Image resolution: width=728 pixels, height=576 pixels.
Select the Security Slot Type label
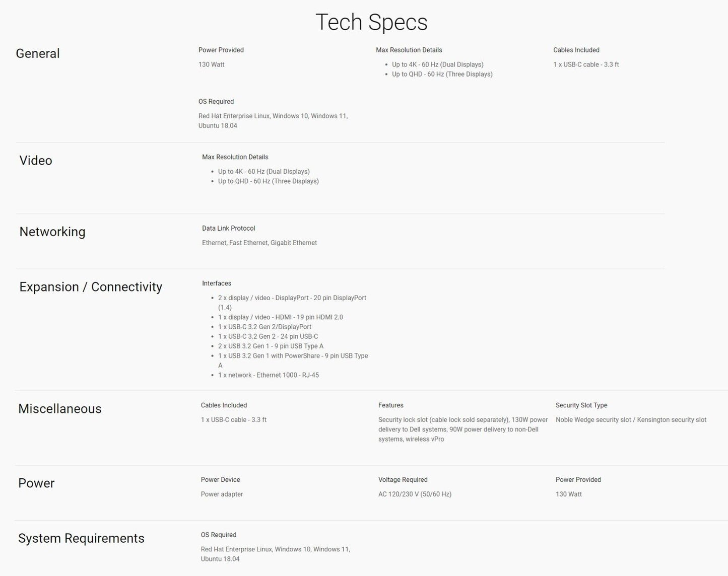[x=581, y=405]
